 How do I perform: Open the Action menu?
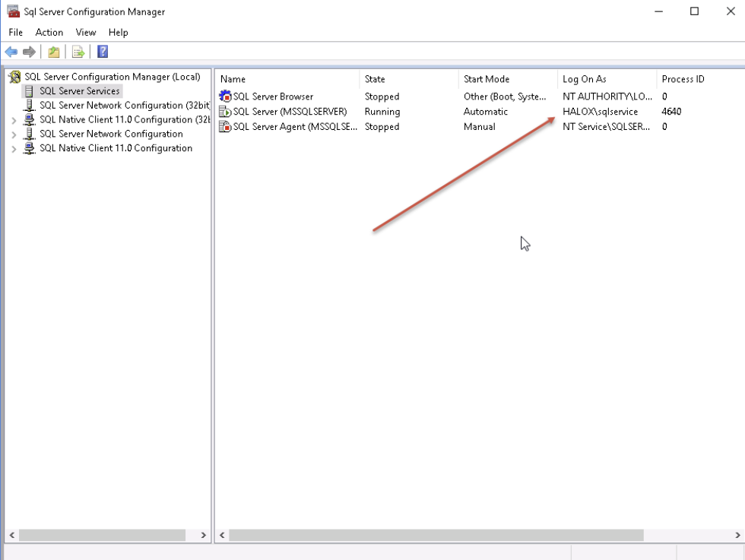click(49, 33)
